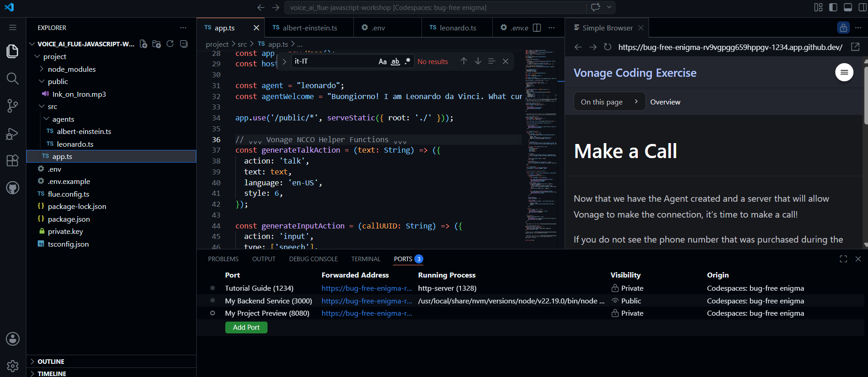Click the it-IT find input field

[334, 61]
